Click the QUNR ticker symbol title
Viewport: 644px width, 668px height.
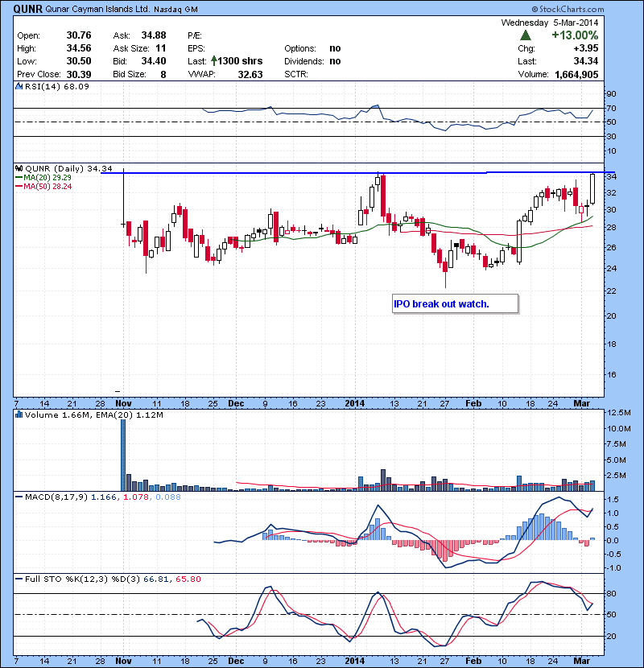(27, 9)
